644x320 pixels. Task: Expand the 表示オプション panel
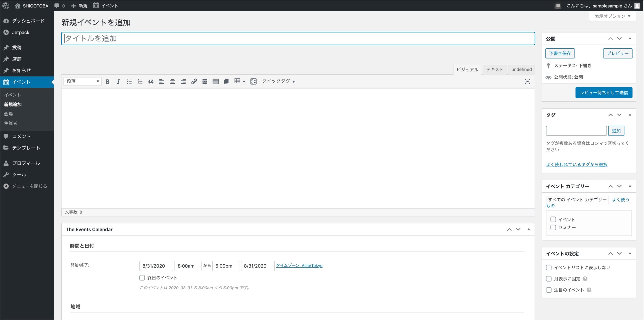coord(612,16)
